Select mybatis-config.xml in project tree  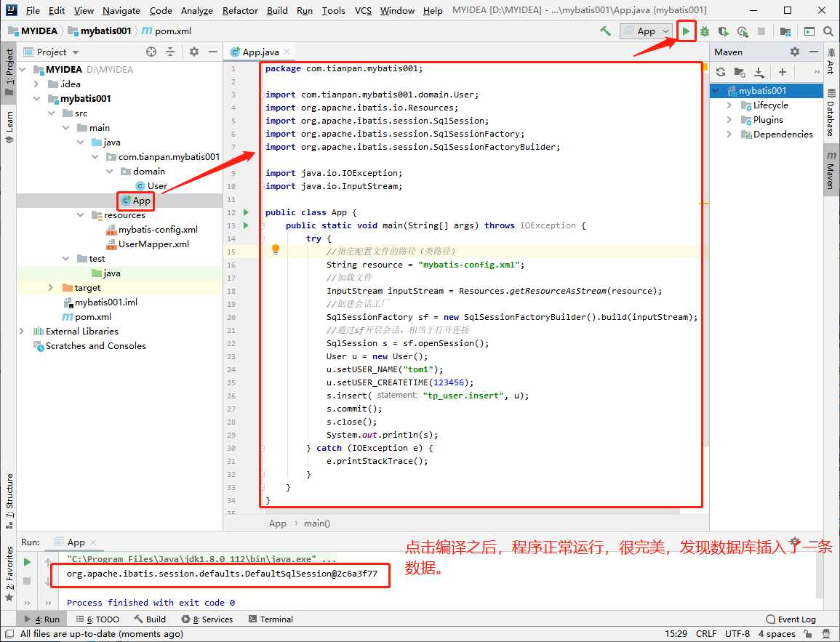point(152,230)
